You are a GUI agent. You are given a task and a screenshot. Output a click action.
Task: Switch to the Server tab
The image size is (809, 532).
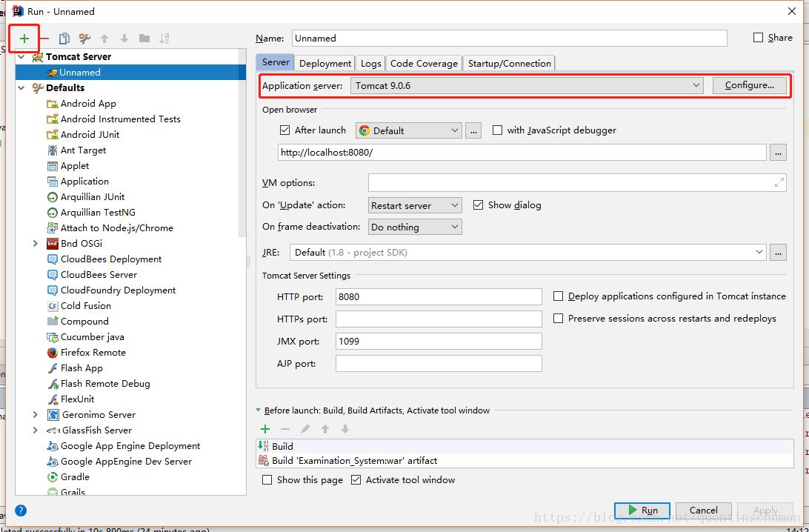(x=276, y=62)
